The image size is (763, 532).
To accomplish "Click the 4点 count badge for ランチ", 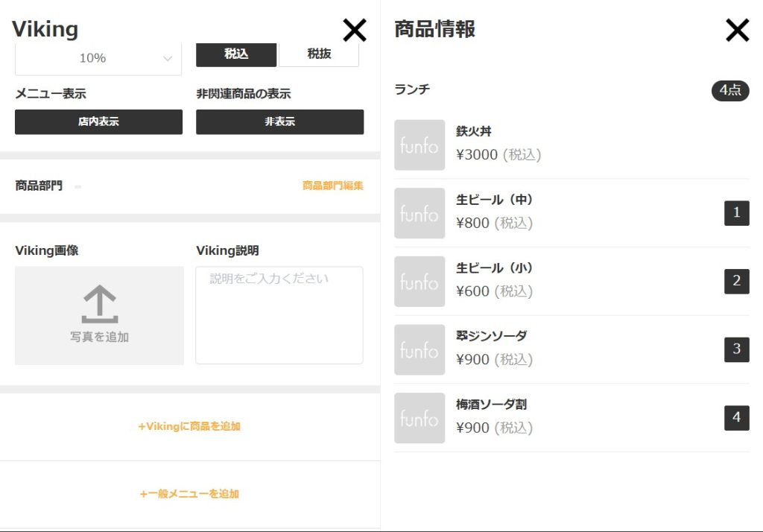I will [729, 91].
